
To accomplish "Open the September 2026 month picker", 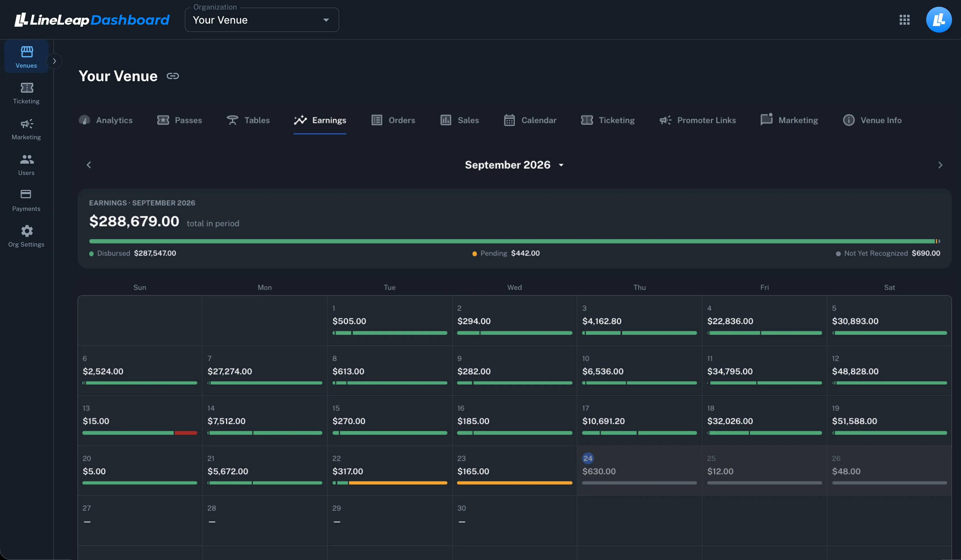I will pyautogui.click(x=514, y=165).
